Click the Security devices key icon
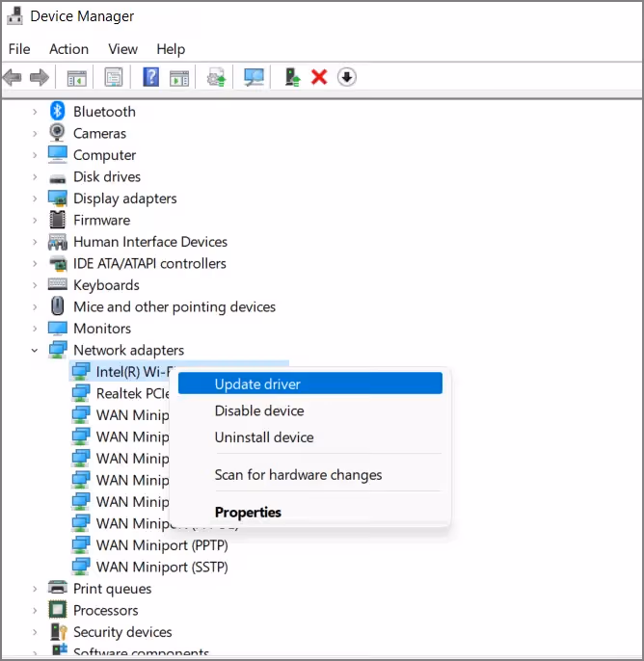The height and width of the screenshot is (661, 644). pyautogui.click(x=59, y=631)
